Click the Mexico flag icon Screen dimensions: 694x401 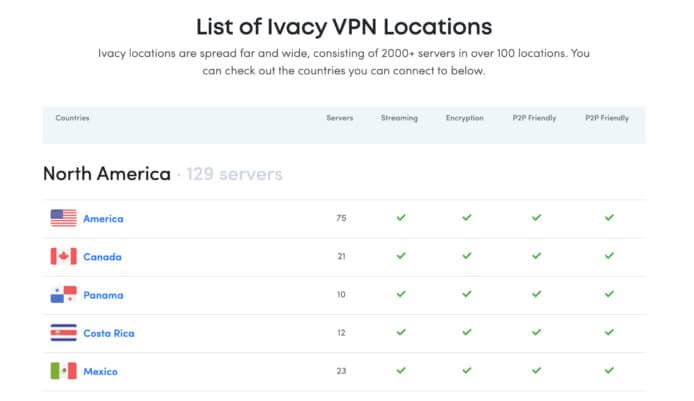[x=63, y=371]
